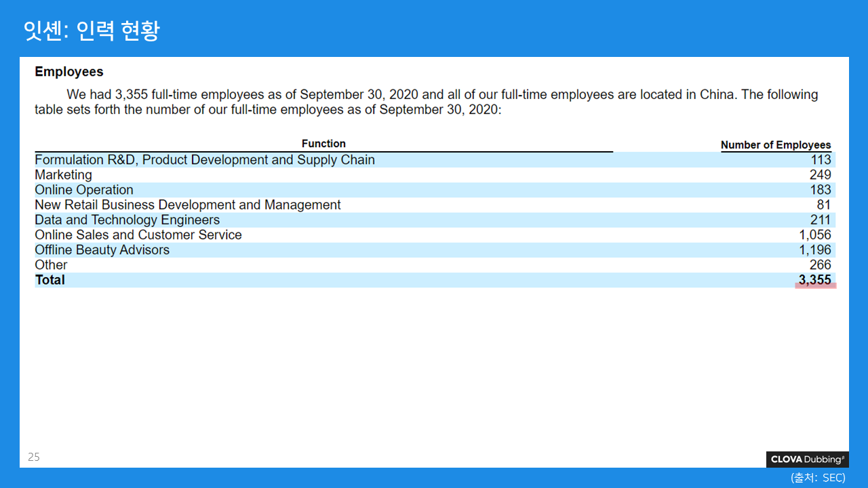Click the sentence starting 'We had 3,355 full-time employees'
868x488 pixels.
(427, 102)
